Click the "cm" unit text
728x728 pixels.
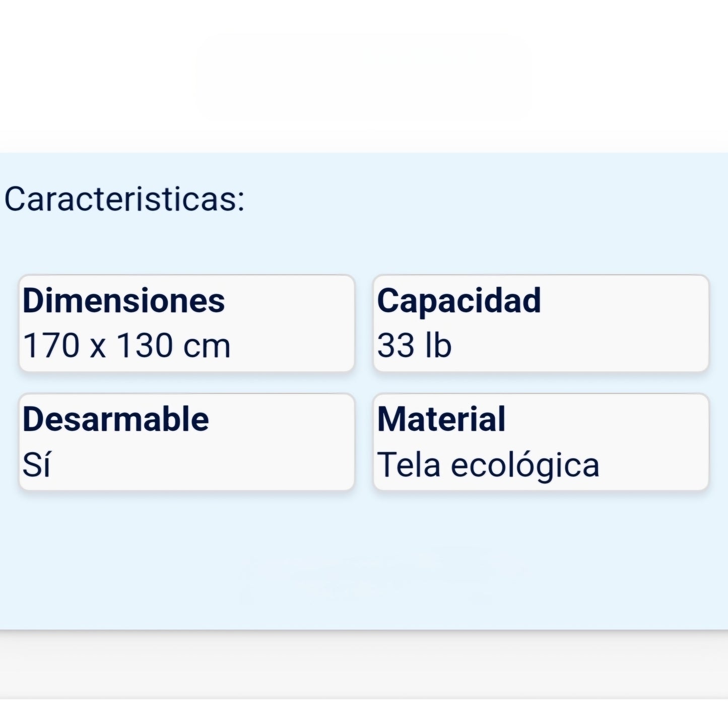click(207, 347)
